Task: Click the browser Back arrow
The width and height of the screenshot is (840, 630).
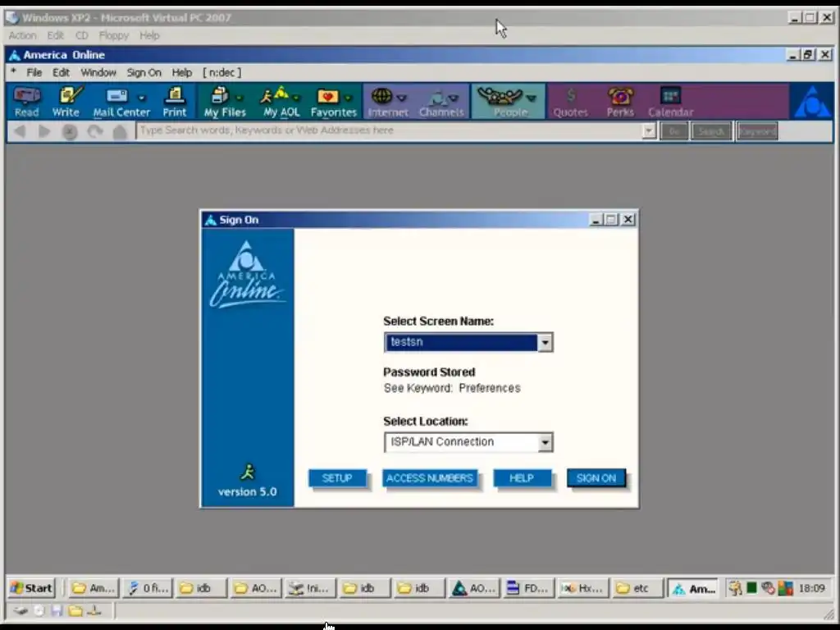Action: click(20, 131)
